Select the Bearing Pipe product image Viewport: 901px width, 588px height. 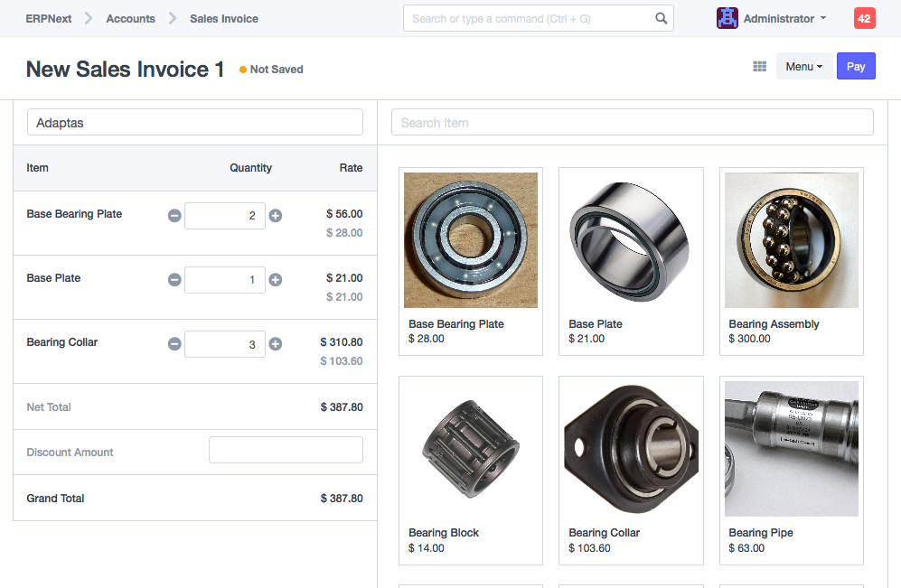click(792, 449)
